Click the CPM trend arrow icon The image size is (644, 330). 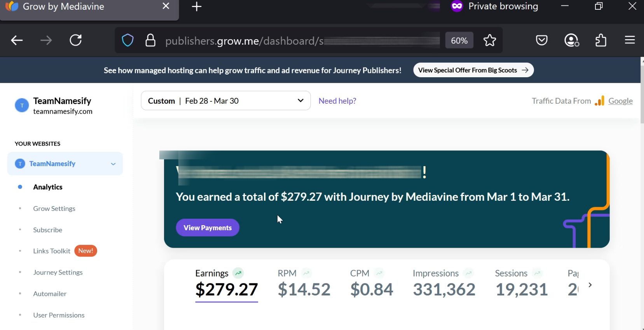point(379,273)
